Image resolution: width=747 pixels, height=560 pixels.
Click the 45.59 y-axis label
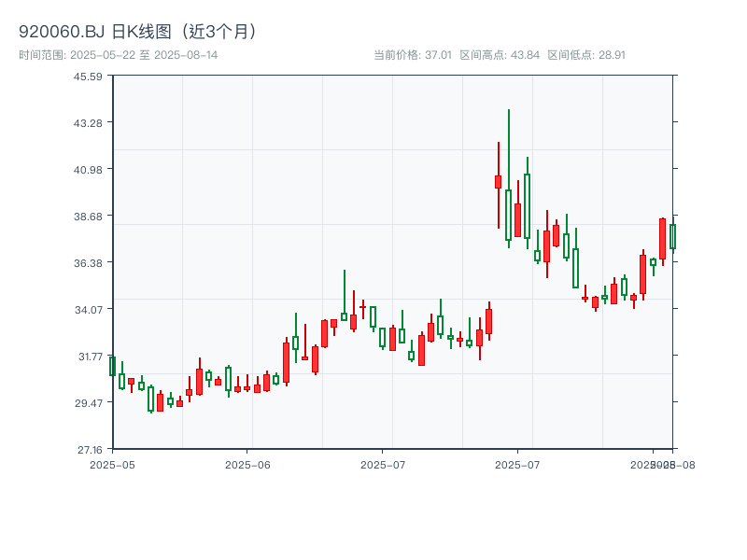[x=89, y=77]
